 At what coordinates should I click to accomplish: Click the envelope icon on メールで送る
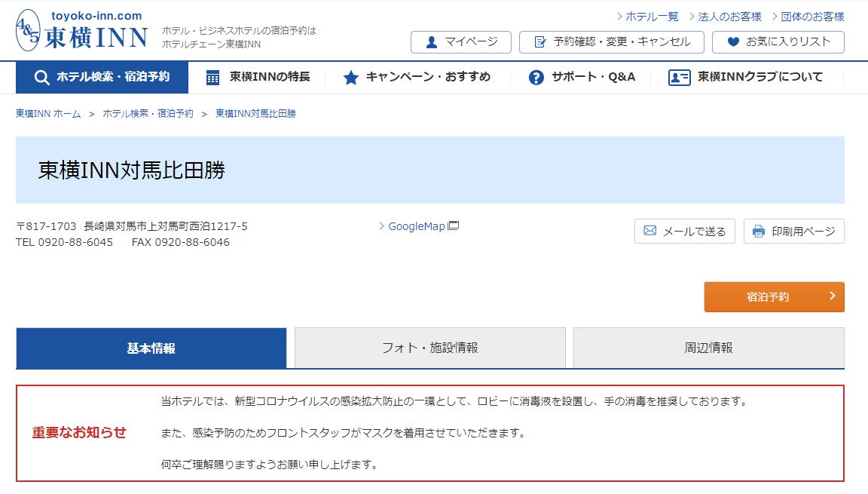point(650,230)
